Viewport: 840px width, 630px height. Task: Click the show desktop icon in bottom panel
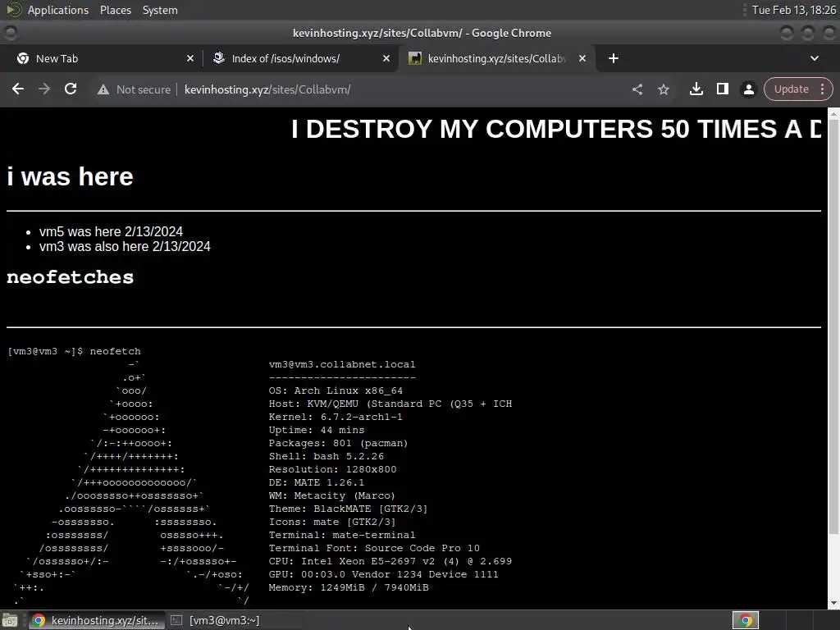pyautogui.click(x=10, y=620)
